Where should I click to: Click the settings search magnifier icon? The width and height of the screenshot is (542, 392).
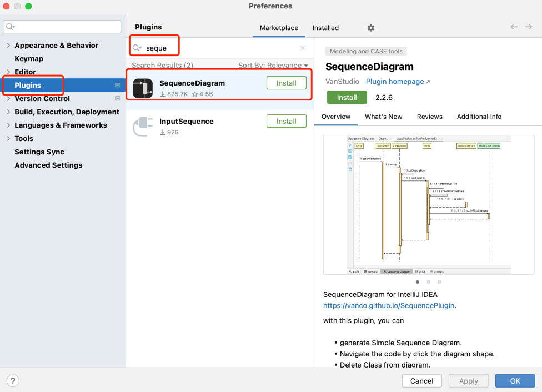[11, 27]
